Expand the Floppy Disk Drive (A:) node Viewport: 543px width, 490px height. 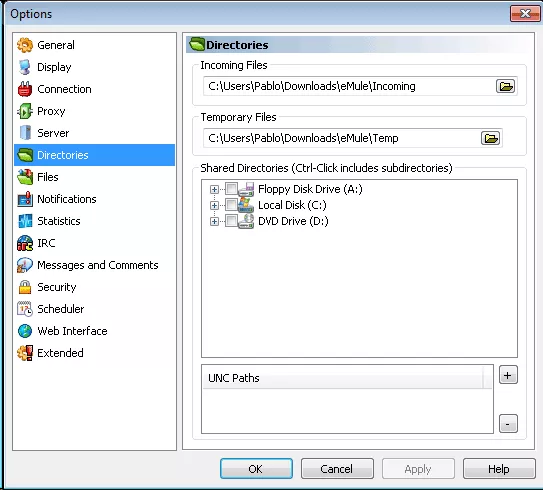[214, 189]
